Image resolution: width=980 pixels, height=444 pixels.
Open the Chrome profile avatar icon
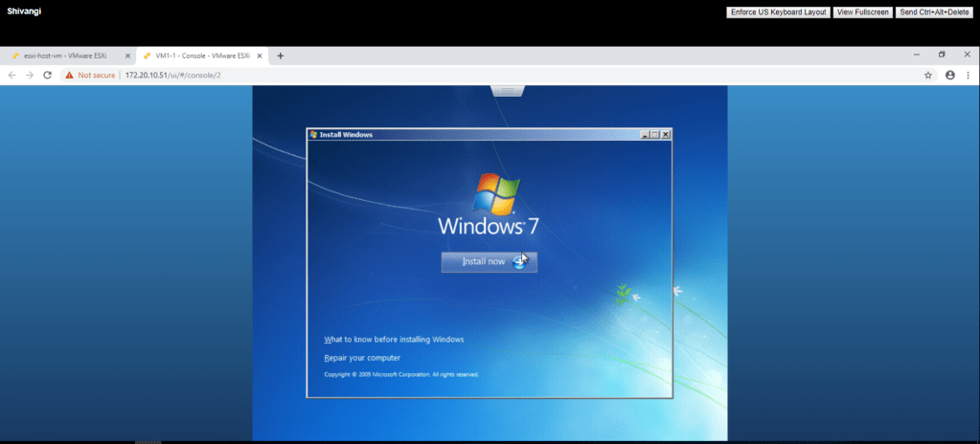point(949,75)
